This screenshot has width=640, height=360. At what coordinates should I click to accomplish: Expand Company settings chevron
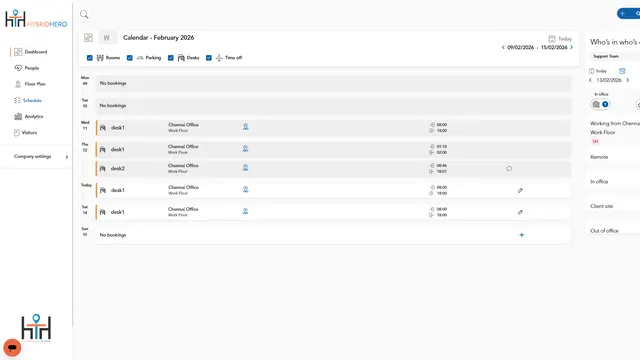click(x=67, y=157)
